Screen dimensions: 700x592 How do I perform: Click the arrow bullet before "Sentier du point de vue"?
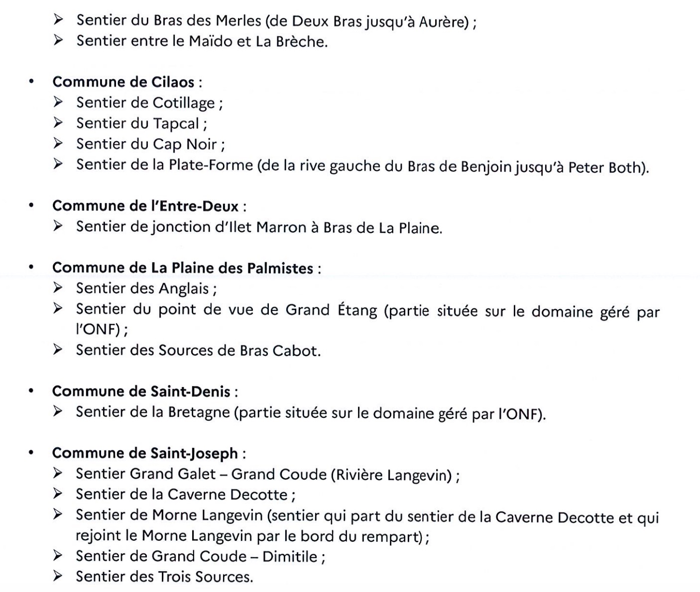pos(59,309)
